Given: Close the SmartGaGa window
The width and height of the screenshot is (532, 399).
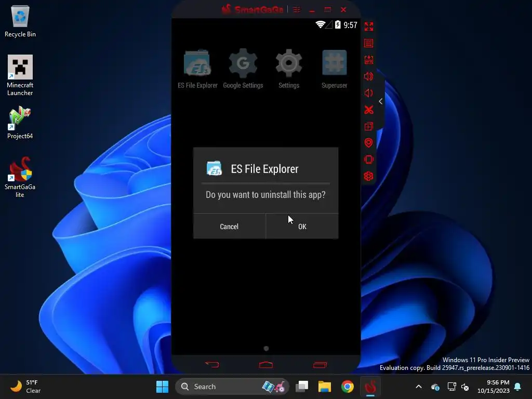Looking at the screenshot, I should tap(343, 10).
